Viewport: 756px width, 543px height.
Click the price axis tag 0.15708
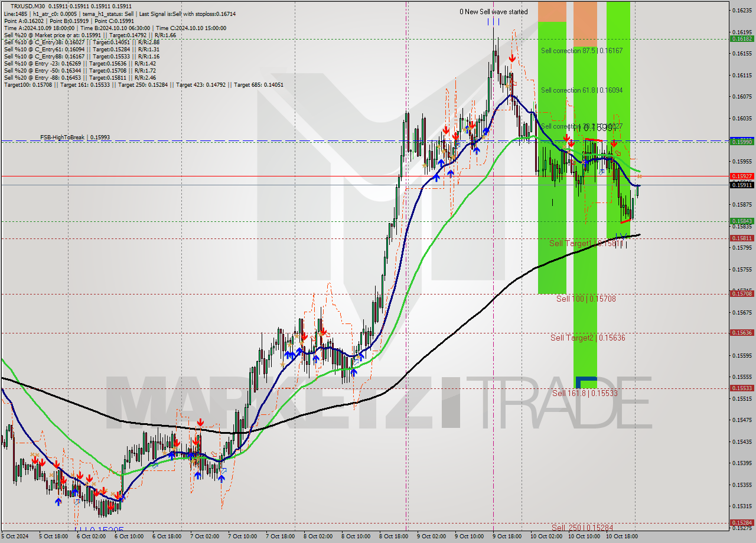[x=742, y=293]
